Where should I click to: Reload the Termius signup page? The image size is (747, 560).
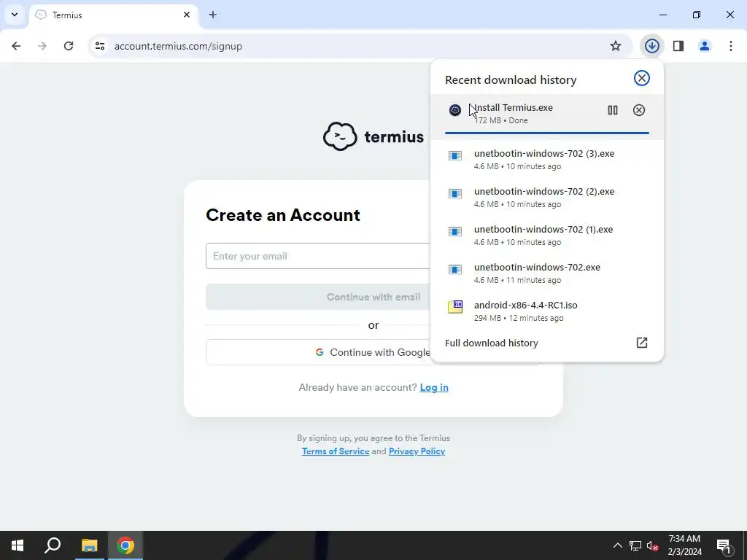coord(69,46)
